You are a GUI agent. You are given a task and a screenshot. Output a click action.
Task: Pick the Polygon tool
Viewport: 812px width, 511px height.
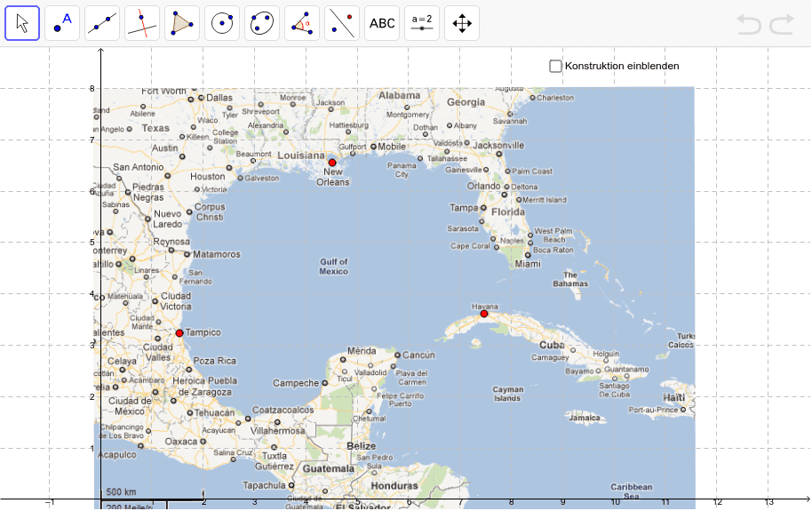tap(182, 23)
